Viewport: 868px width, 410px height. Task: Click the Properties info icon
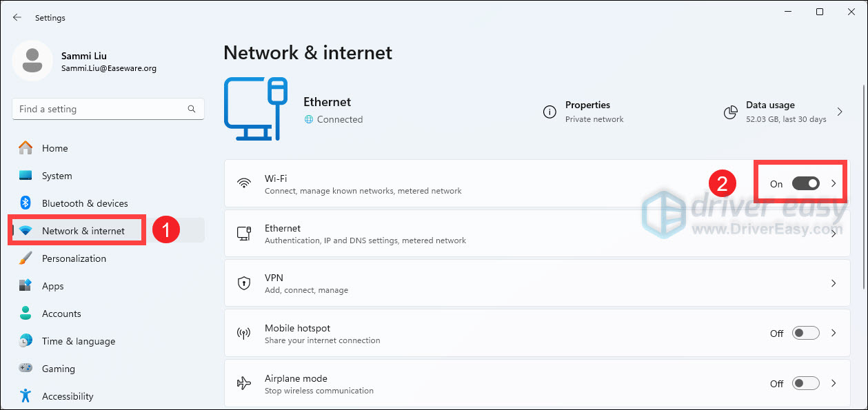(x=549, y=112)
